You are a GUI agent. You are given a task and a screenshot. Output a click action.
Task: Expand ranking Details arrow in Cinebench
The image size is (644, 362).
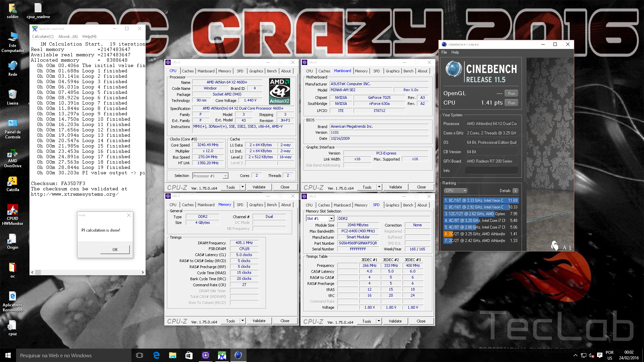pos(516,191)
